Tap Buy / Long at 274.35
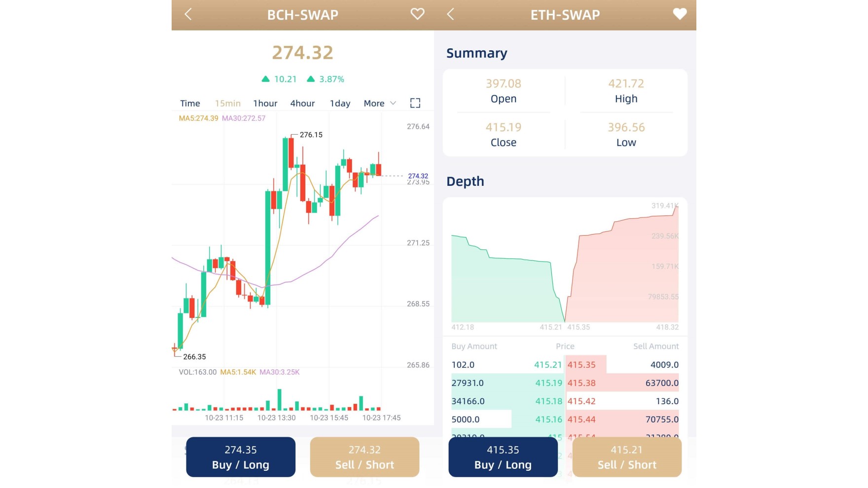Viewport: 868px width, 488px height. point(241,457)
